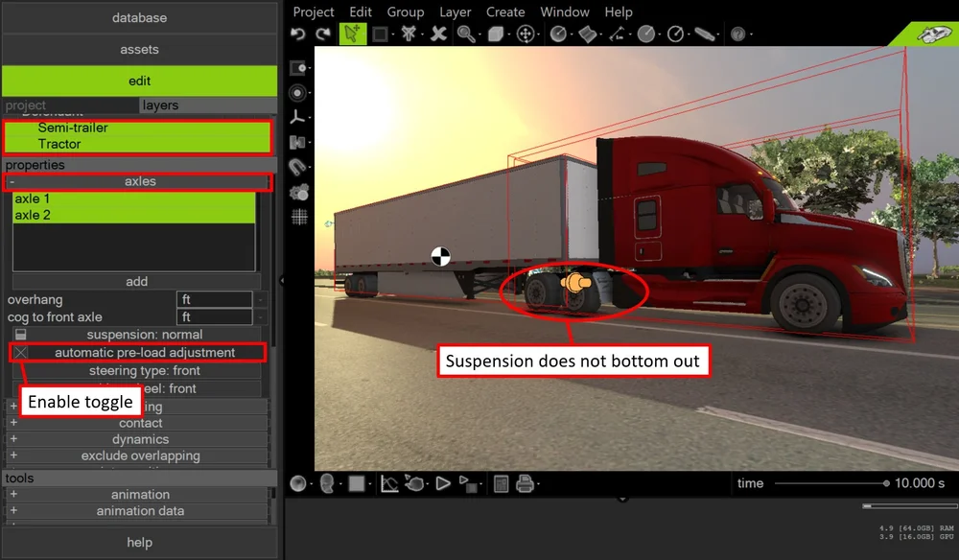The width and height of the screenshot is (959, 560).
Task: Open the Project menu
Action: pyautogui.click(x=314, y=12)
